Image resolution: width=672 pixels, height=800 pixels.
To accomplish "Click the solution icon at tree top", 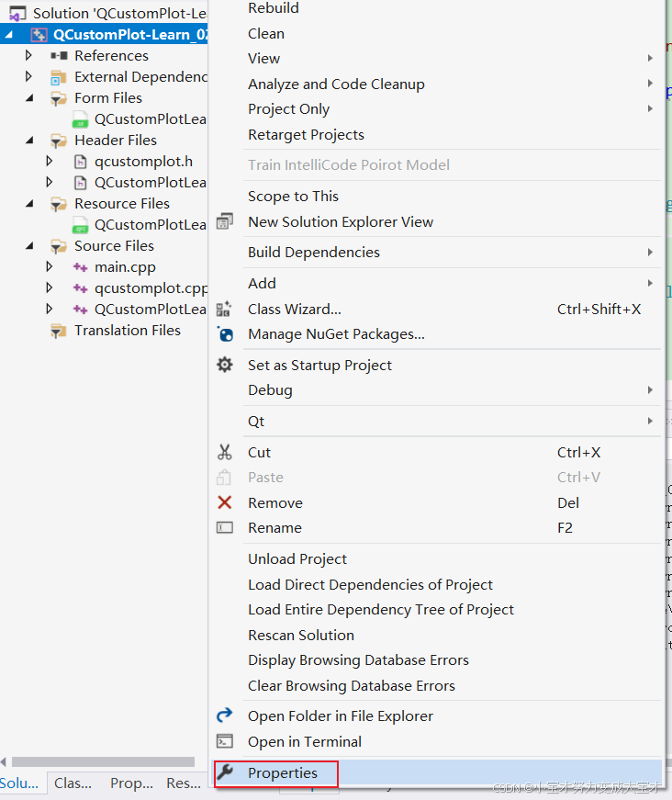I will 17,14.
